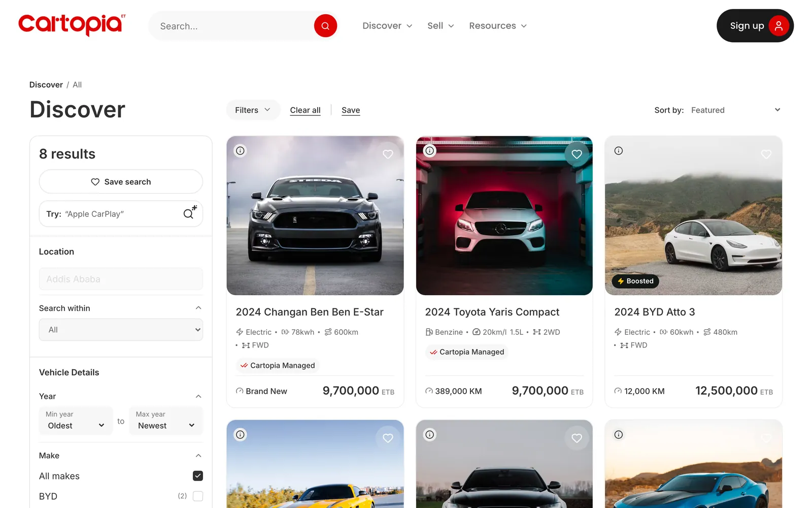Open the Discover menu
Viewport: 812px width, 508px height.
387,26
